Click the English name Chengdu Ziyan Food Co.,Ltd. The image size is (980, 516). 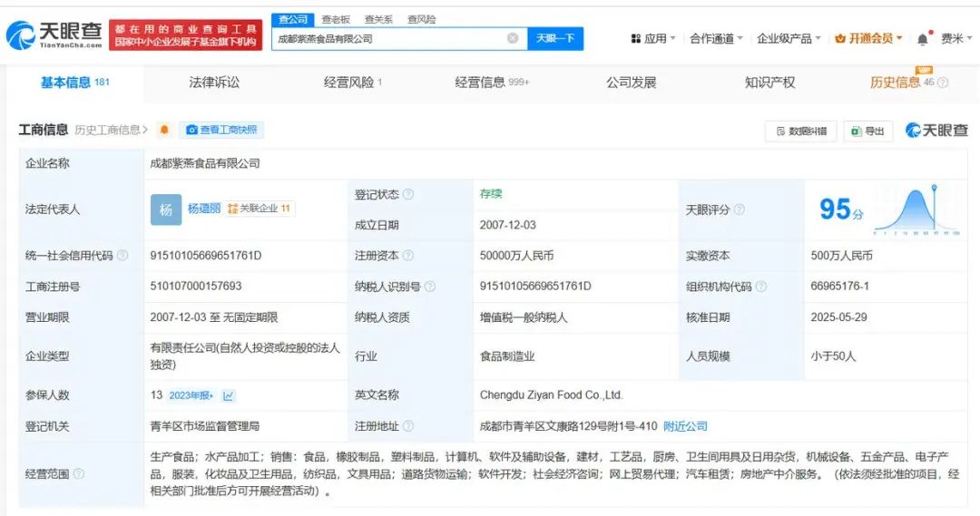click(552, 395)
